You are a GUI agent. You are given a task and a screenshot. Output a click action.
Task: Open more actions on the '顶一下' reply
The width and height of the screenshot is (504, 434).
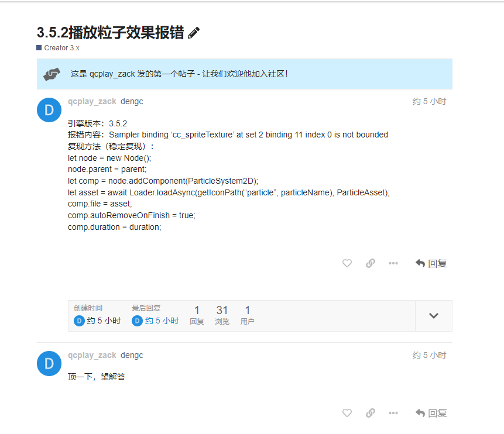(x=393, y=413)
